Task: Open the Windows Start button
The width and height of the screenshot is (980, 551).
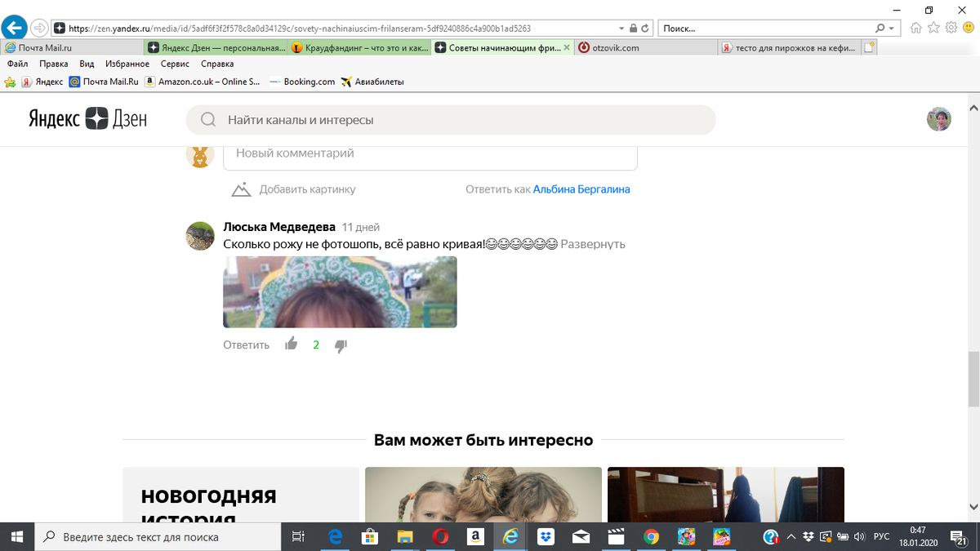Action: [17, 536]
